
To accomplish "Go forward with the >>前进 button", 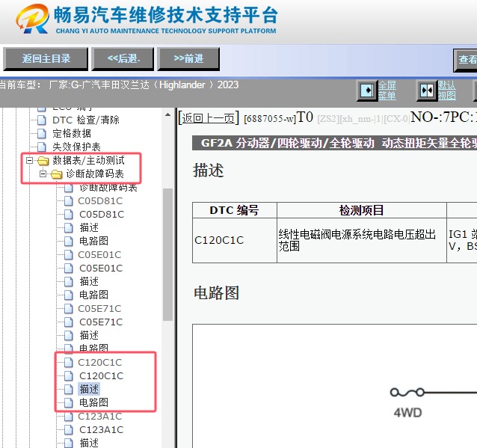I will point(188,59).
